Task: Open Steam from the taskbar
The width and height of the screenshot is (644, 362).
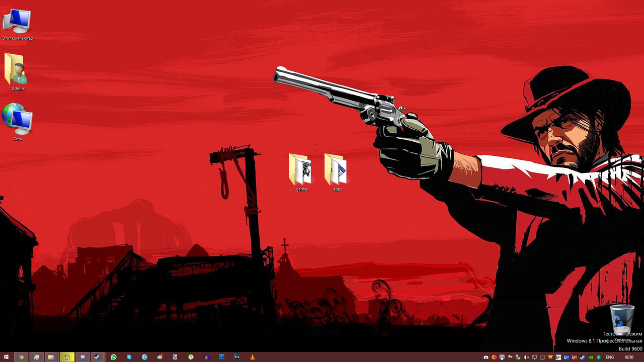Action: tap(97, 357)
